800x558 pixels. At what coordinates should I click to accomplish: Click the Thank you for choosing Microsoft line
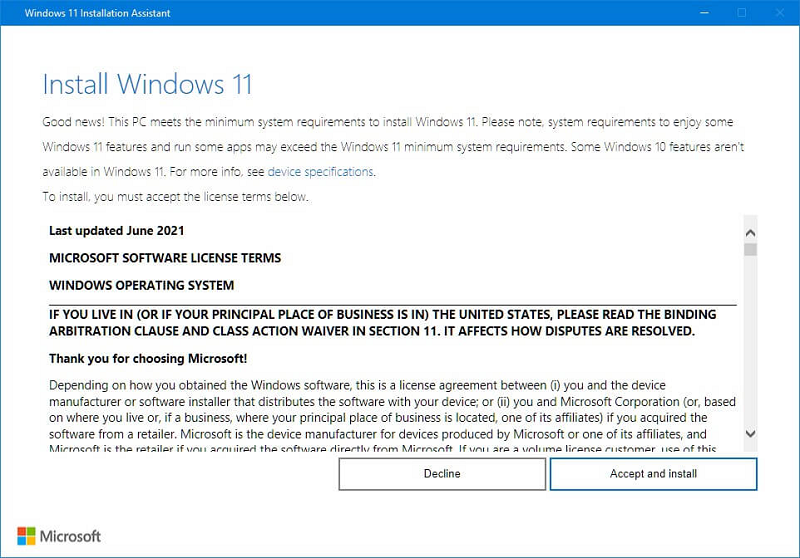147,358
